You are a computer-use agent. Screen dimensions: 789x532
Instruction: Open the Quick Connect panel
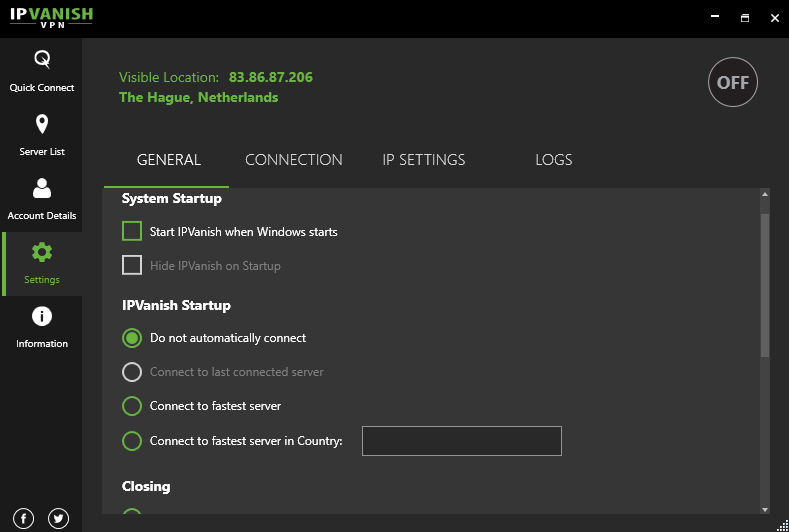[42, 71]
